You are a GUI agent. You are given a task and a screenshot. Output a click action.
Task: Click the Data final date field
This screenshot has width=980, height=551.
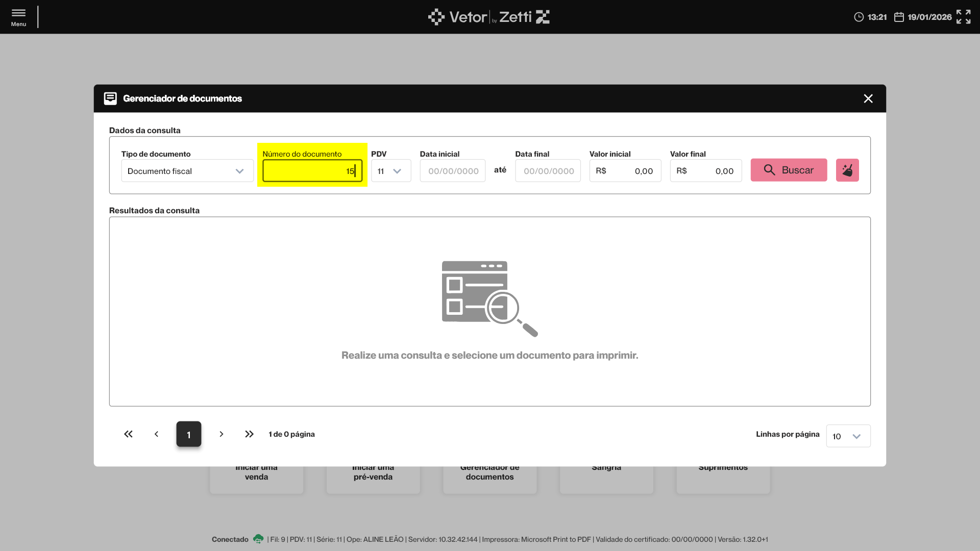tap(548, 171)
